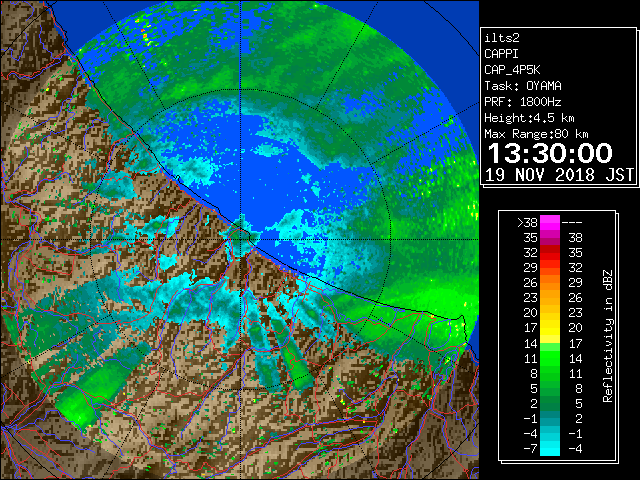Click the orange 26–29 dBZ color band
This screenshot has height=480, width=640.
coord(550,283)
